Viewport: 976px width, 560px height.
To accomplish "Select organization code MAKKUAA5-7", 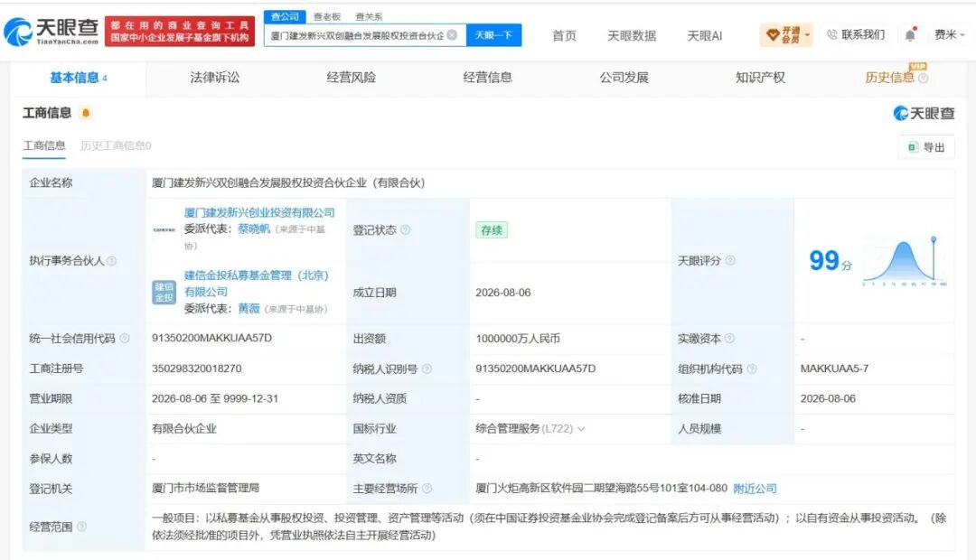I will [834, 369].
